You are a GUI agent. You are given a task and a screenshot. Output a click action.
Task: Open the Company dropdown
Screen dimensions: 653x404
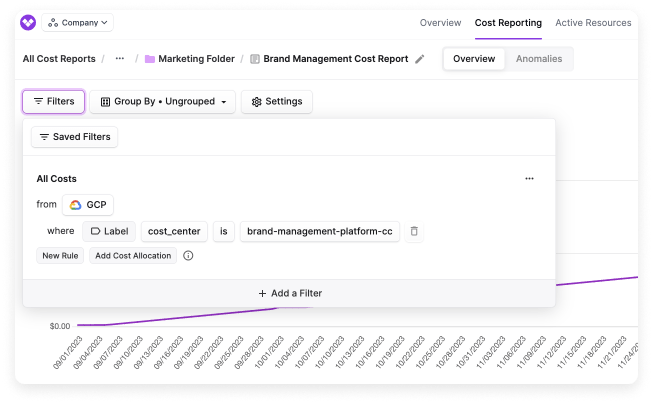79,22
